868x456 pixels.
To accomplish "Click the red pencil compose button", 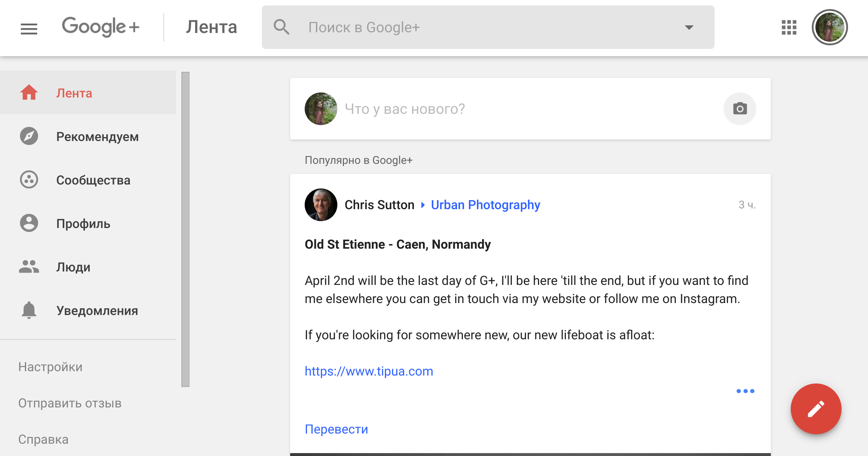I will pos(816,409).
